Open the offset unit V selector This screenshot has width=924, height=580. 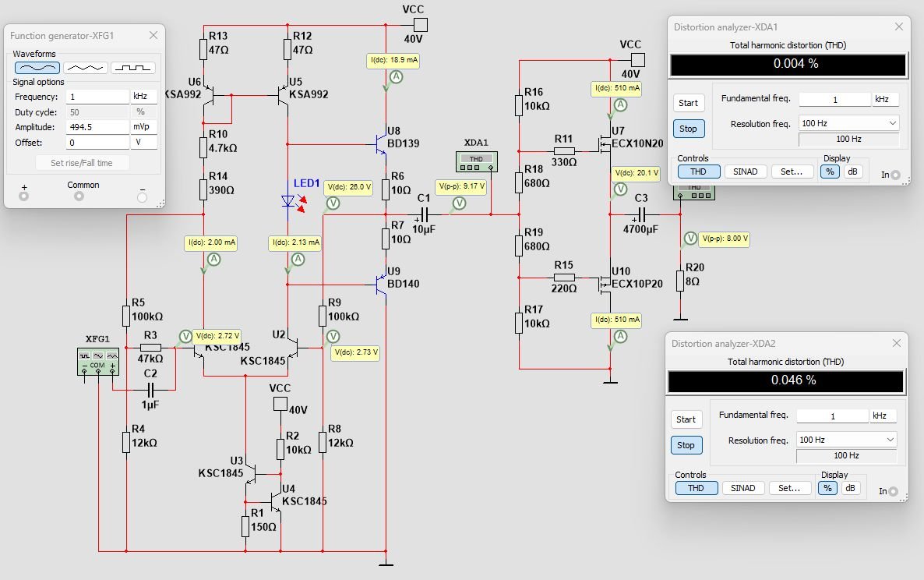[144, 142]
